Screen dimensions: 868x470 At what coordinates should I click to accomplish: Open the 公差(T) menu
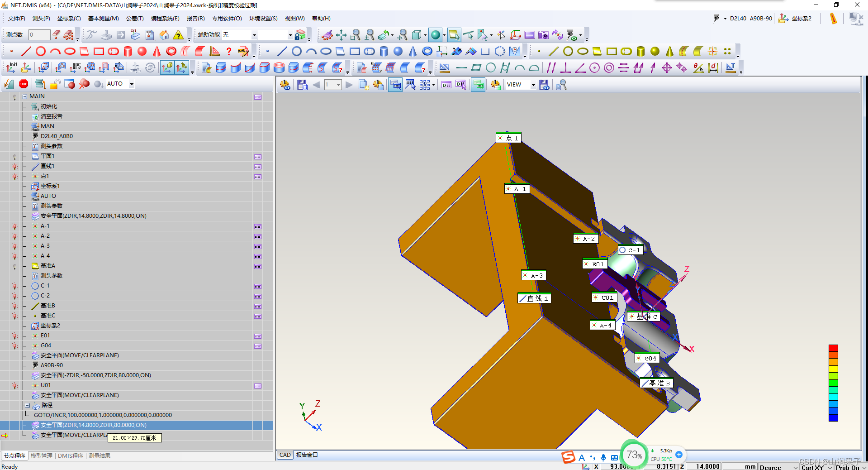135,19
